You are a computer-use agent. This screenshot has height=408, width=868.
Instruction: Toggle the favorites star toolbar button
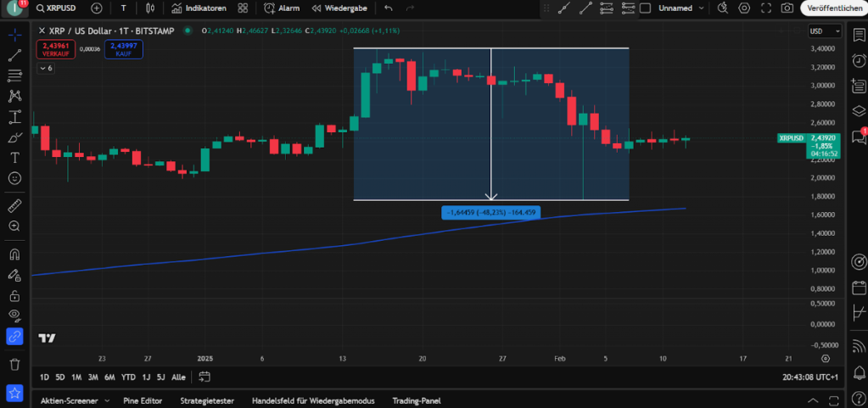point(15,393)
